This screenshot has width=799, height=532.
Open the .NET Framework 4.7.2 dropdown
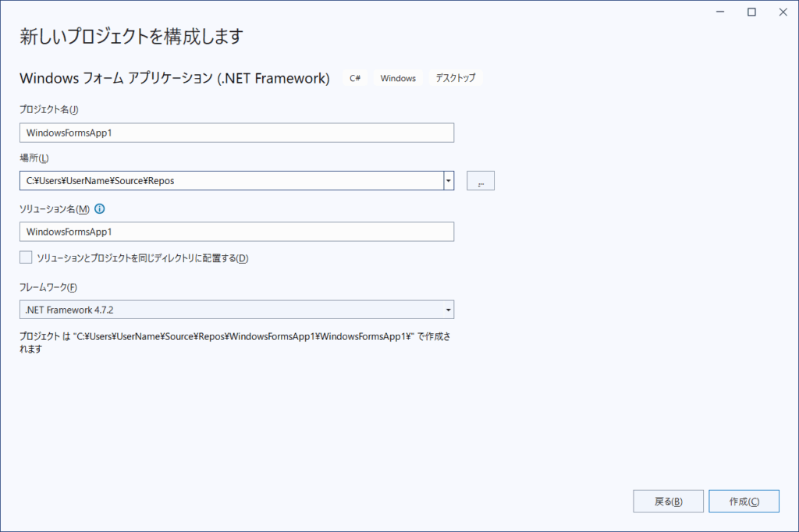tap(237, 310)
